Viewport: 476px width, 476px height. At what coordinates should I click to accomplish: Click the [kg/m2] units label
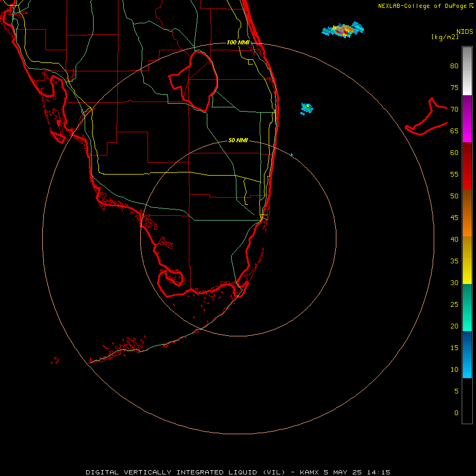click(x=445, y=37)
